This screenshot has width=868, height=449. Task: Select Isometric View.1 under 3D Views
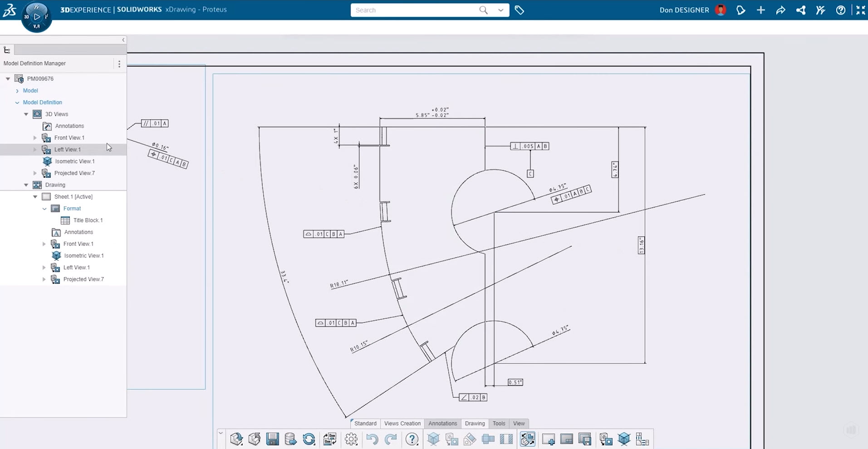(x=74, y=161)
